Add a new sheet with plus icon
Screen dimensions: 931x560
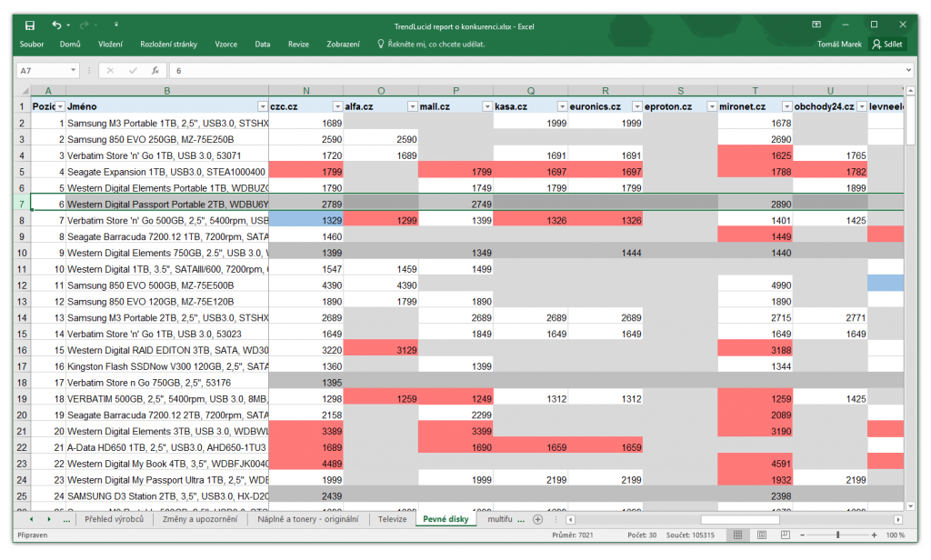coord(538,520)
